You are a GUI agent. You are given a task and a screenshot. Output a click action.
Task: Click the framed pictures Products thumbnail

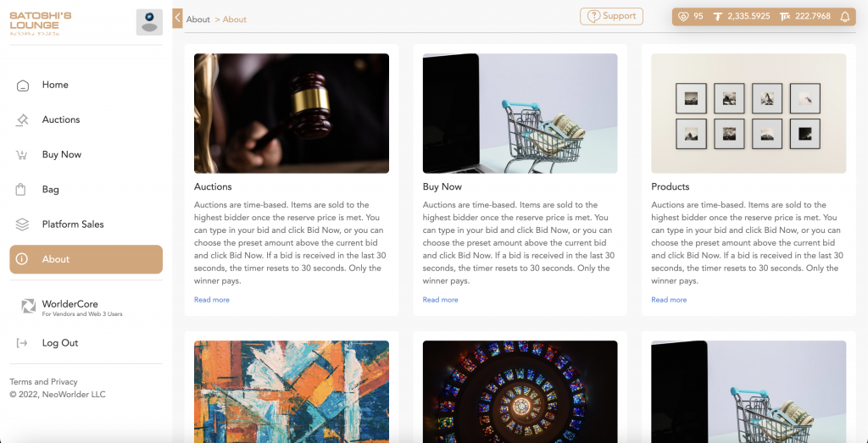tap(748, 114)
